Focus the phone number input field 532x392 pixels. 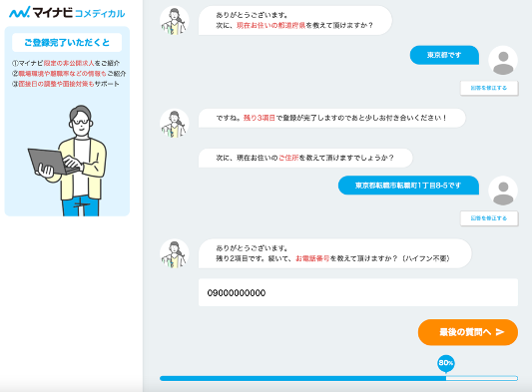click(358, 292)
